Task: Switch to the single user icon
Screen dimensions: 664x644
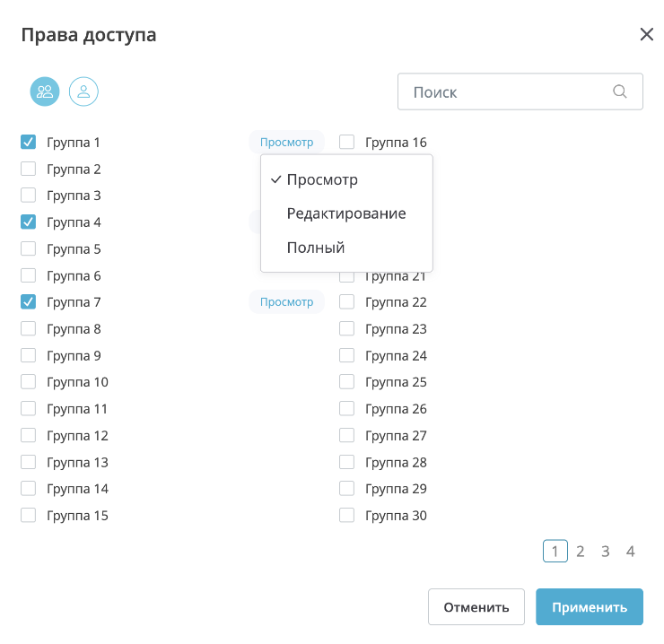Action: coord(83,91)
